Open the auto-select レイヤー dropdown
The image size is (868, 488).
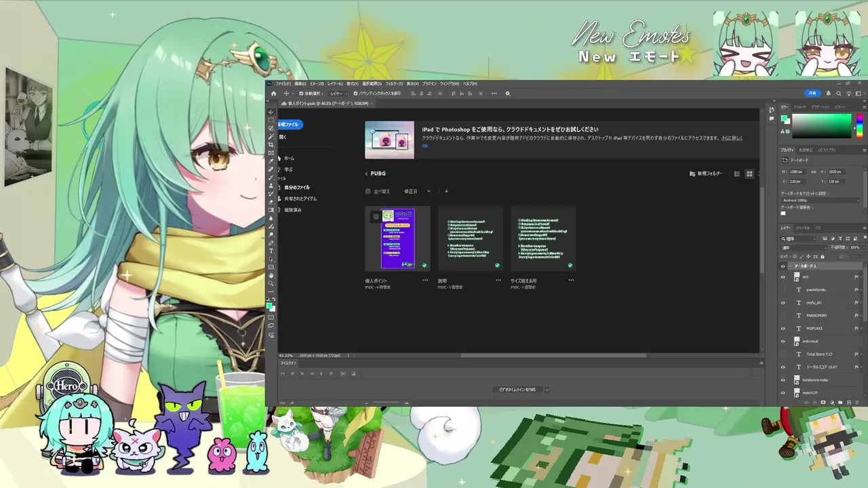pos(338,94)
